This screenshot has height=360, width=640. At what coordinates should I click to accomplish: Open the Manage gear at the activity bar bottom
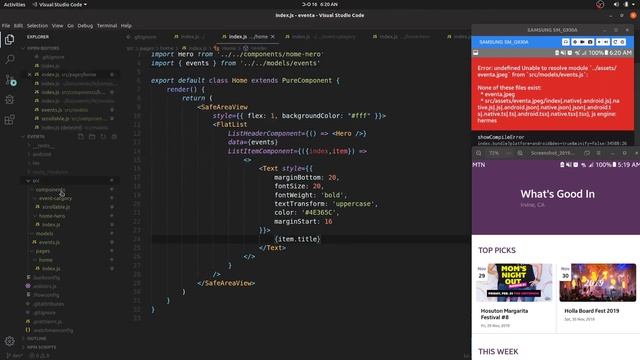10,341
